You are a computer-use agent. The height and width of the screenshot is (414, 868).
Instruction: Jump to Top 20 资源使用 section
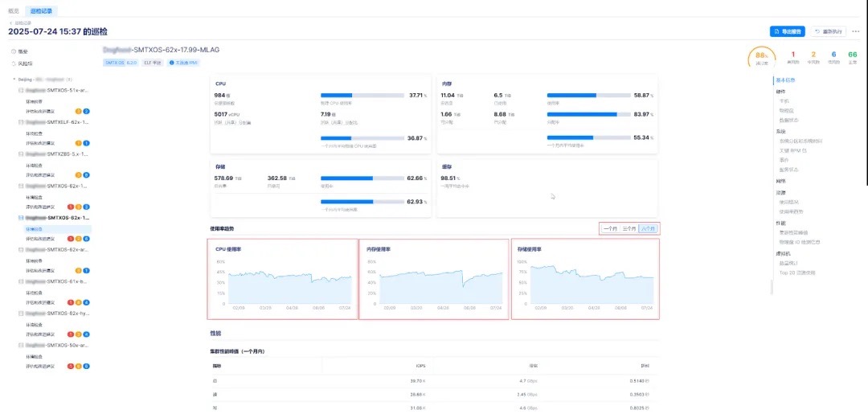coord(796,273)
